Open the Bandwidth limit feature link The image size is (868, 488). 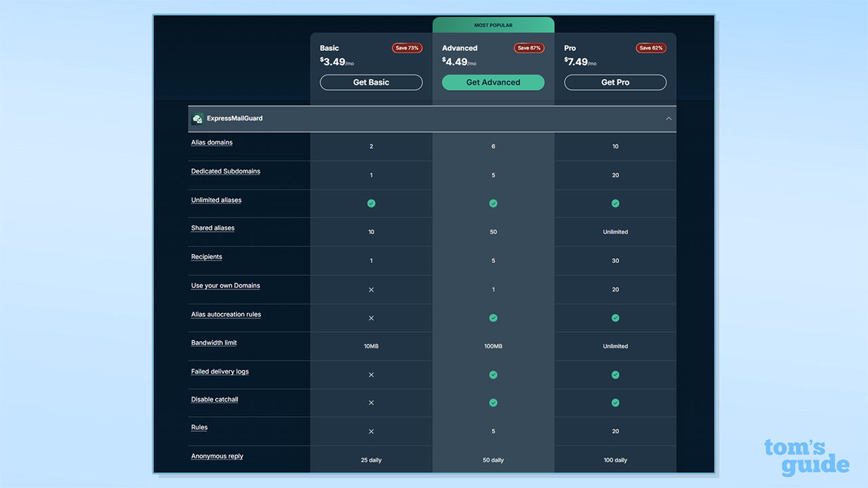click(x=214, y=342)
